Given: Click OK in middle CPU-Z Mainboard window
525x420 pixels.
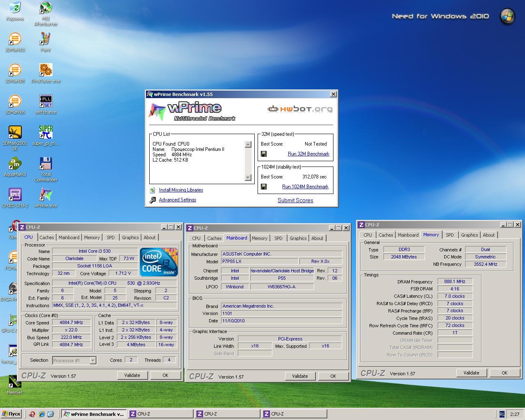Looking at the screenshot, I should point(333,376).
